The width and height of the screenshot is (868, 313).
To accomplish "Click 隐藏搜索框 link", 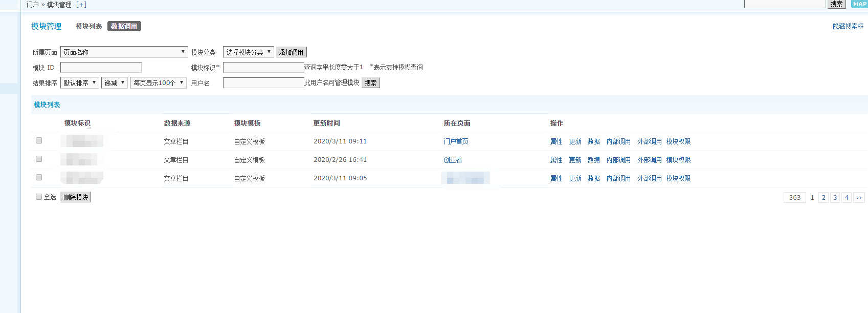I will [x=848, y=26].
